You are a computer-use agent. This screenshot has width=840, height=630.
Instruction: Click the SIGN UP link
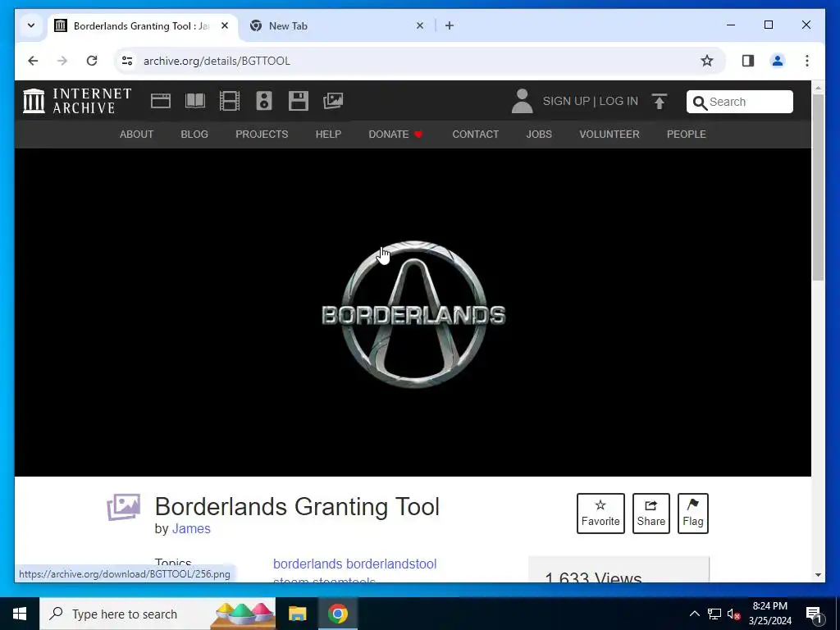(566, 101)
